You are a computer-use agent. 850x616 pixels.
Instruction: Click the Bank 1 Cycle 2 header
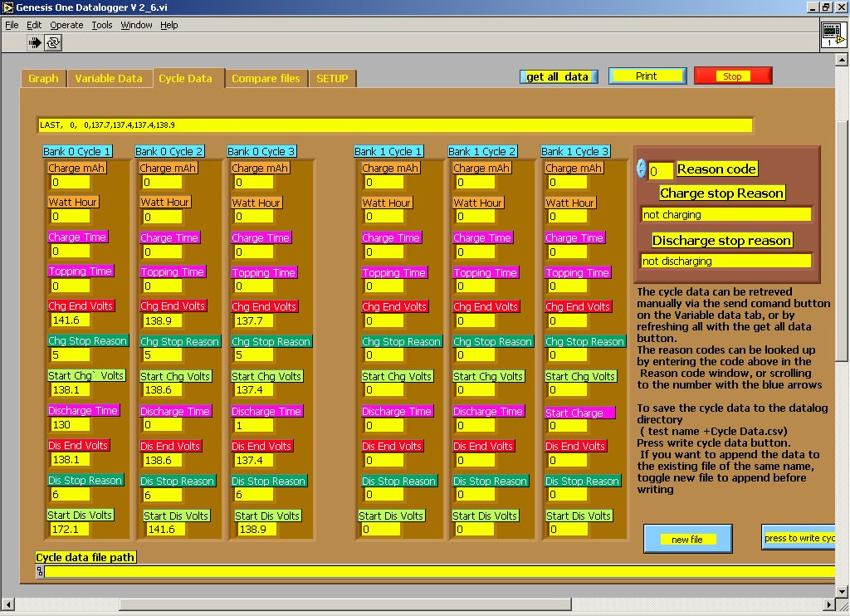point(482,152)
